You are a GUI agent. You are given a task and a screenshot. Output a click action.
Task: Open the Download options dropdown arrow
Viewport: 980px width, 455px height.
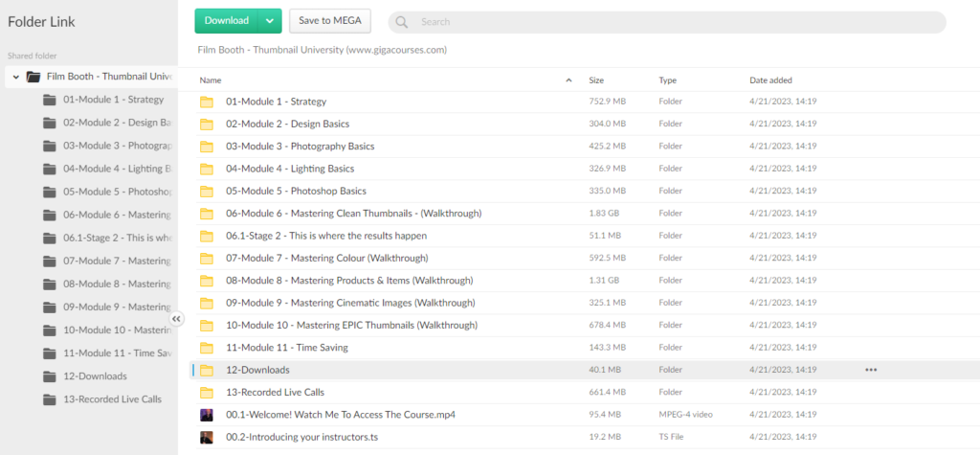270,21
